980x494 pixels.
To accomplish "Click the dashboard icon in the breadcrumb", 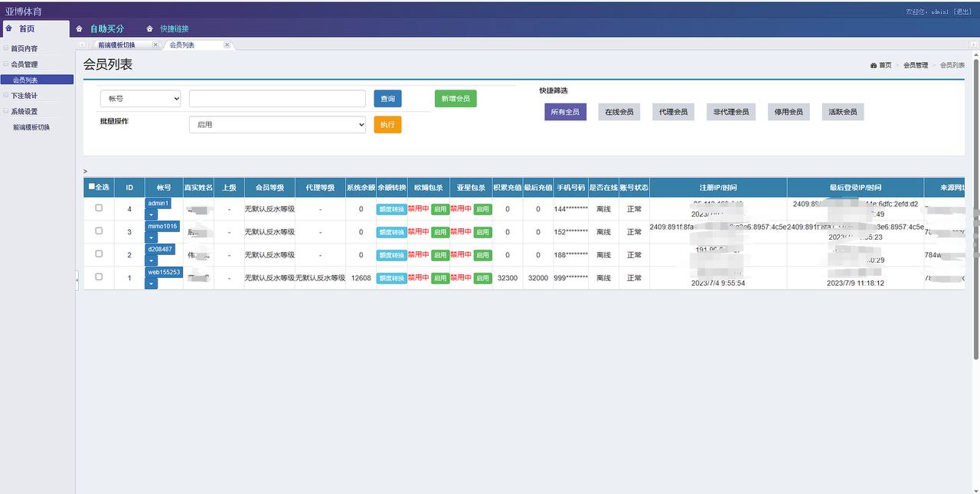I will point(874,66).
